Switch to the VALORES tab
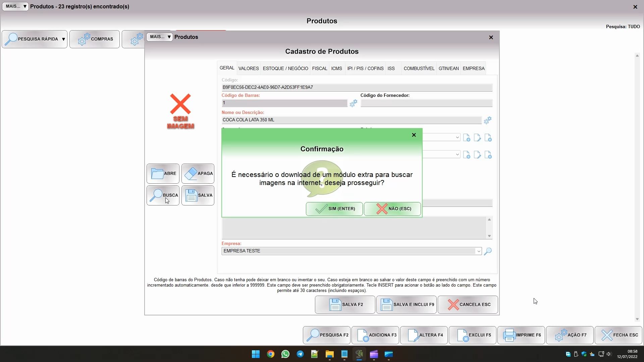644x362 pixels. [x=249, y=68]
